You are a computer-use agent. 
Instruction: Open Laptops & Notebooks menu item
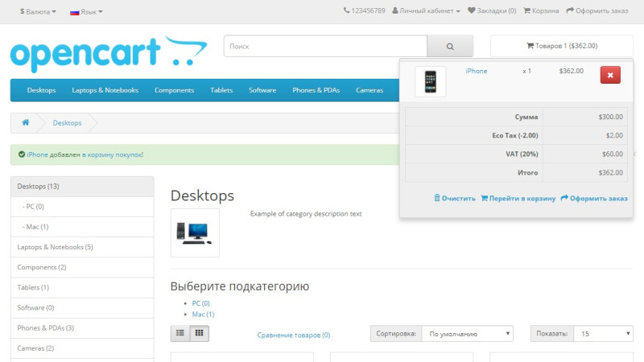pyautogui.click(x=105, y=90)
